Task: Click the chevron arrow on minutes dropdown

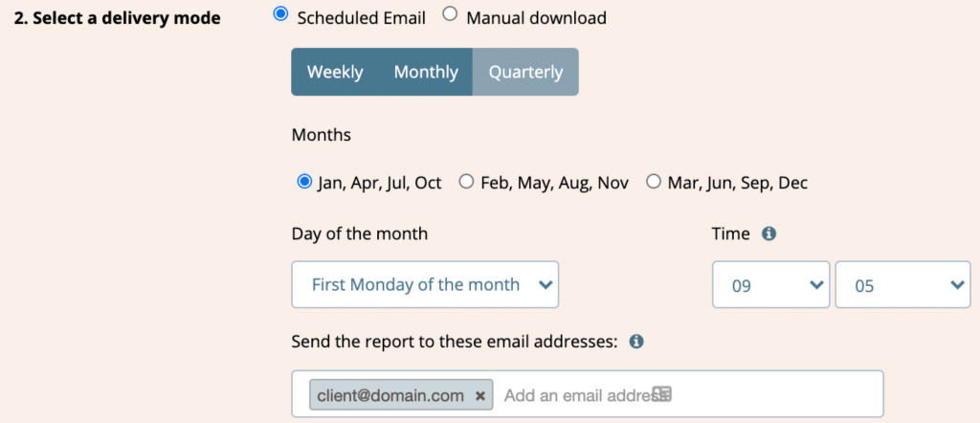Action: tap(957, 285)
